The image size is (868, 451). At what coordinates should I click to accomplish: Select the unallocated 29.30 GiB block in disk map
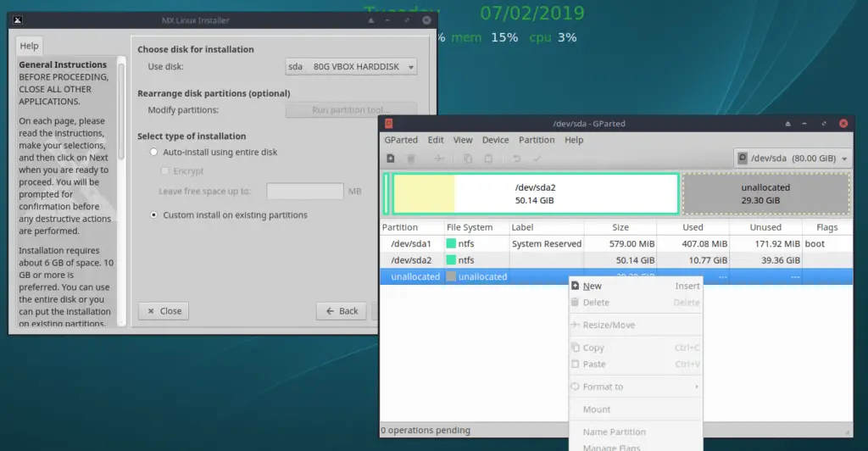(766, 193)
